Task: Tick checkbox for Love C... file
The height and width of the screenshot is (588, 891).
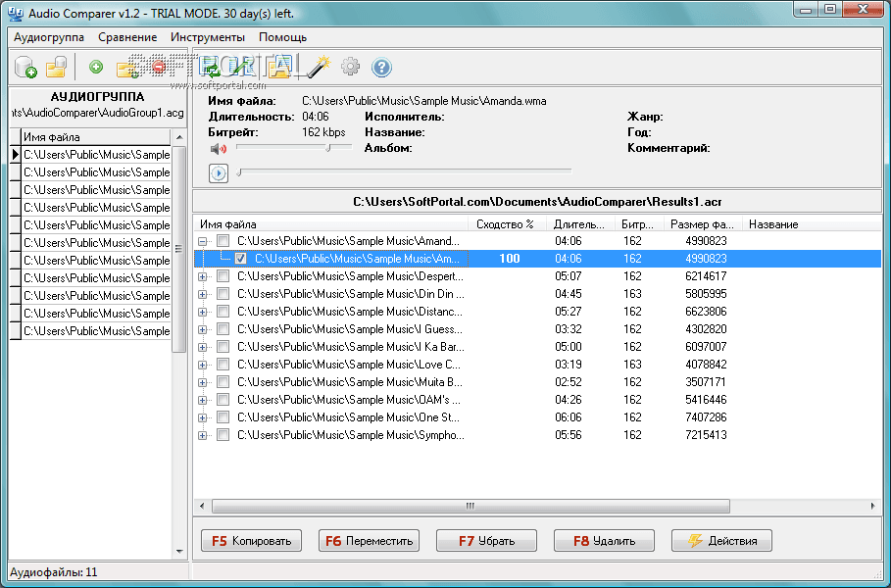Action: (223, 365)
